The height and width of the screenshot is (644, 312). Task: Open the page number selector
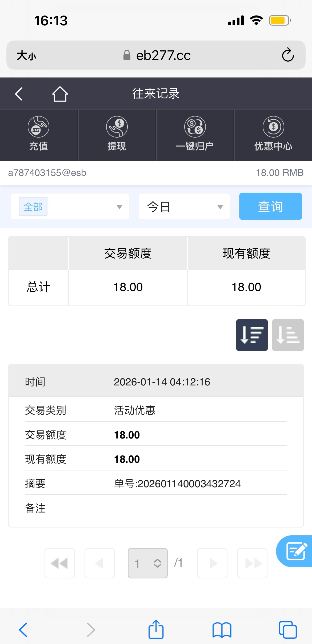pyautogui.click(x=148, y=563)
